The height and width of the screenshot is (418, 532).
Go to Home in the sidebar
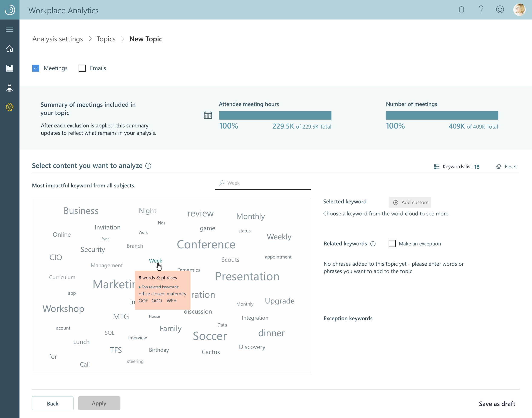pyautogui.click(x=10, y=49)
